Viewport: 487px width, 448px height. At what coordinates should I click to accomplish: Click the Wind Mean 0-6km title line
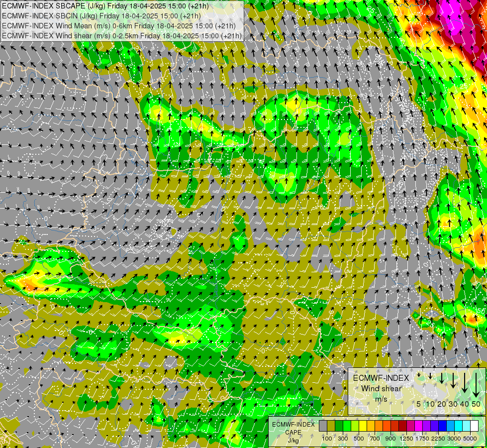(119, 26)
